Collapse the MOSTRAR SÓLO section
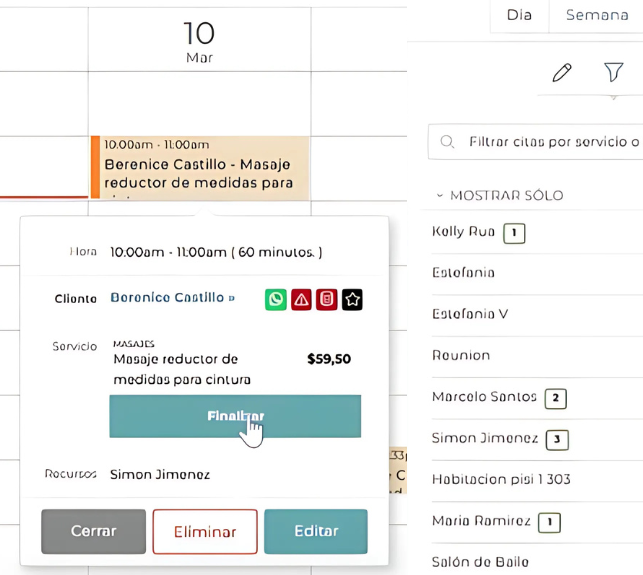This screenshot has height=575, width=643. pos(440,196)
